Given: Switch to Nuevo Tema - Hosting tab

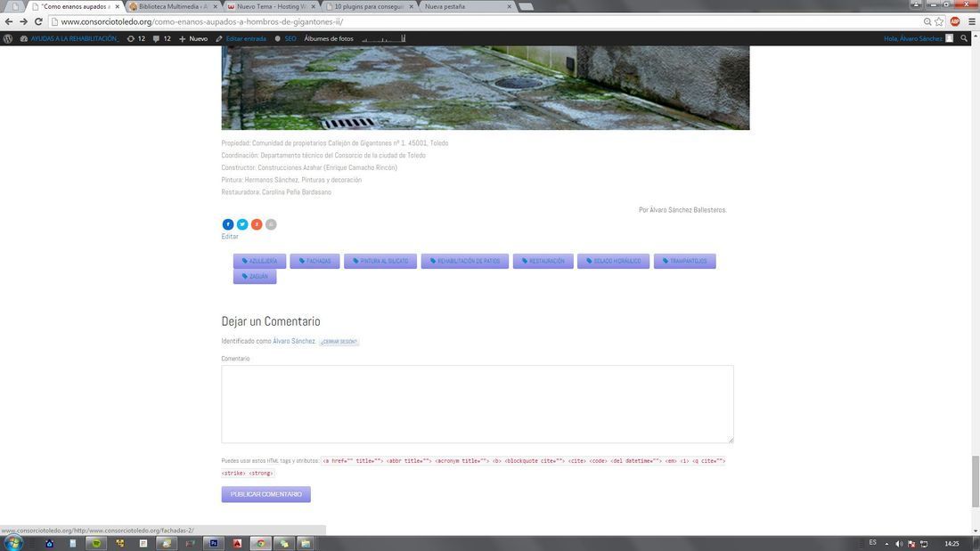Looking at the screenshot, I should (271, 6).
